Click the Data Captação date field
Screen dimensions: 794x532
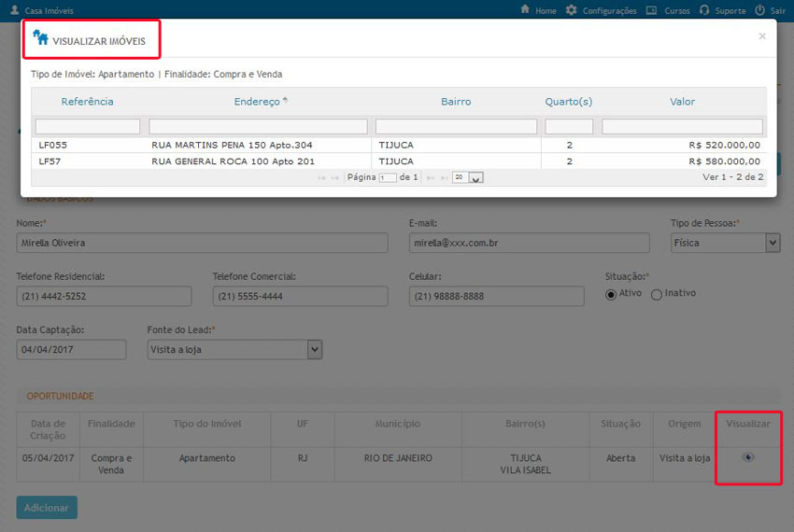71,349
